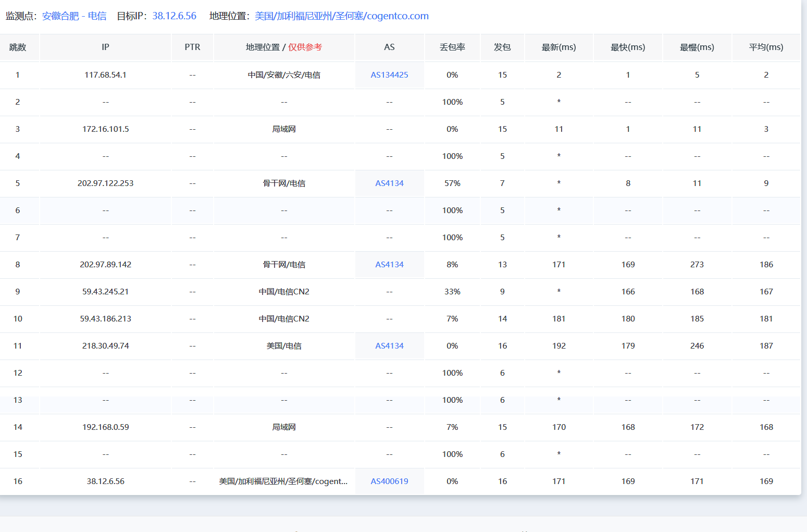Select the 美国/电信 location cell in hop 11
Image resolution: width=807 pixels, height=532 pixels.
pyautogui.click(x=284, y=346)
